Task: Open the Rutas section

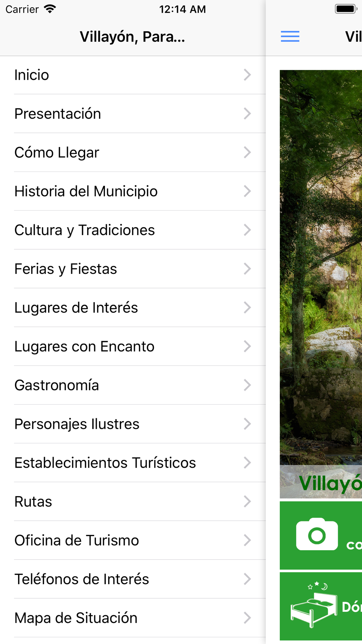Action: click(x=133, y=501)
